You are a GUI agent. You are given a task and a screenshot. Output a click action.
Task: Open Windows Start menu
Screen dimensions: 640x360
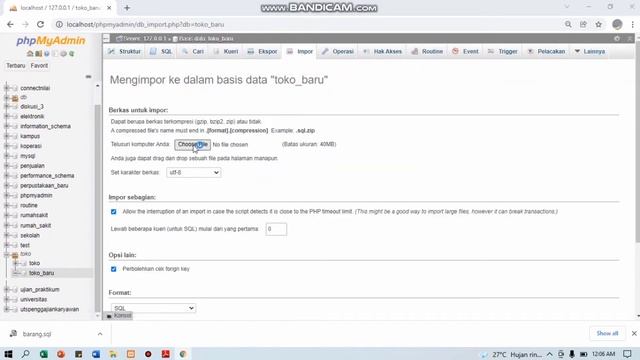[8, 354]
